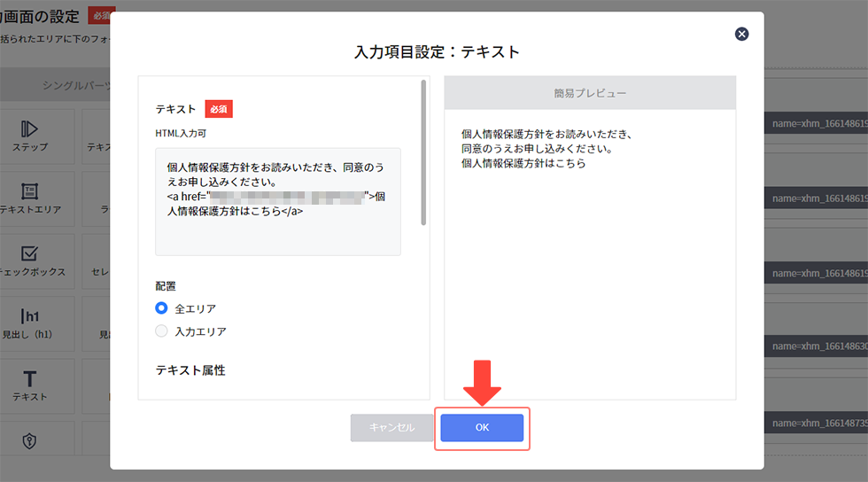Click the first name=xhm_ row behind the dialog

[x=817, y=123]
